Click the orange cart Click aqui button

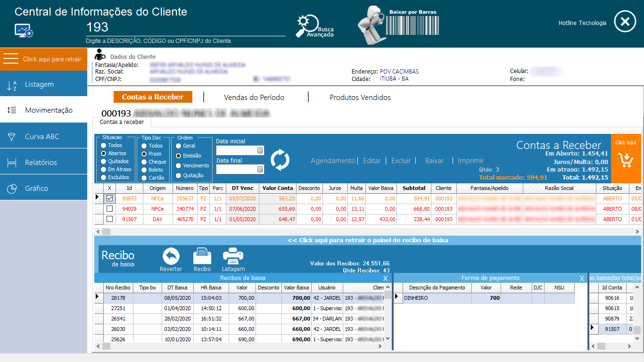(x=626, y=158)
